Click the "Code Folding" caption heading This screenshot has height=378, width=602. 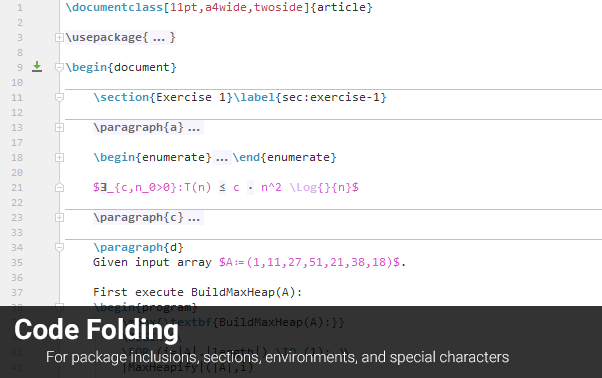96,330
